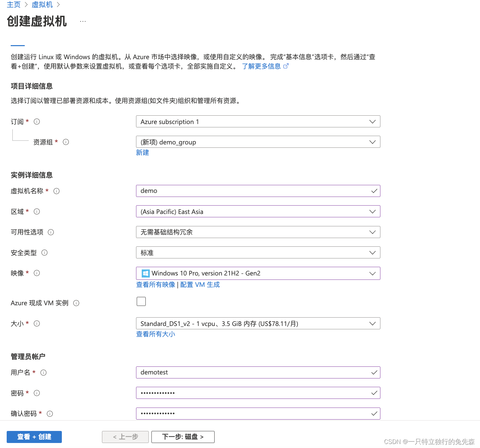Image resolution: width=480 pixels, height=448 pixels.
Task: Click the info icon beside 确认密码
Action: tap(50, 414)
